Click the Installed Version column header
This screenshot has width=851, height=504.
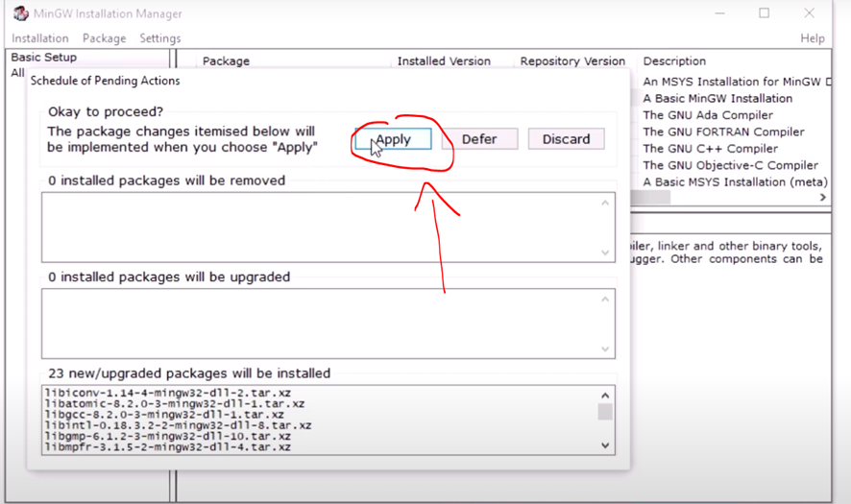point(444,61)
